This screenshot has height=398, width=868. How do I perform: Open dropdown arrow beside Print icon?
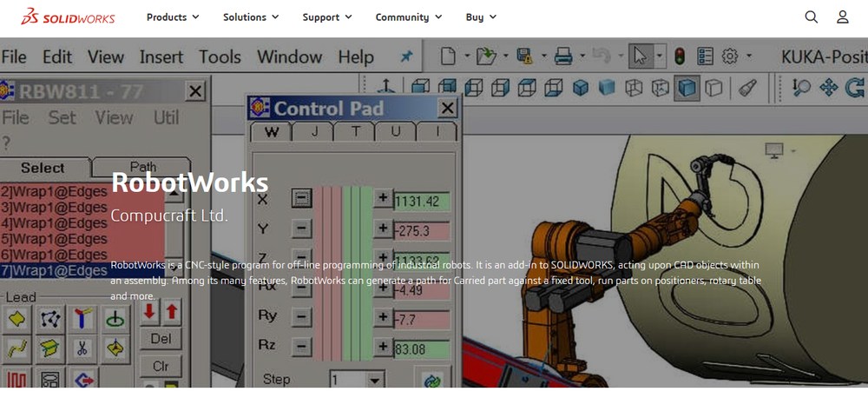[582, 56]
